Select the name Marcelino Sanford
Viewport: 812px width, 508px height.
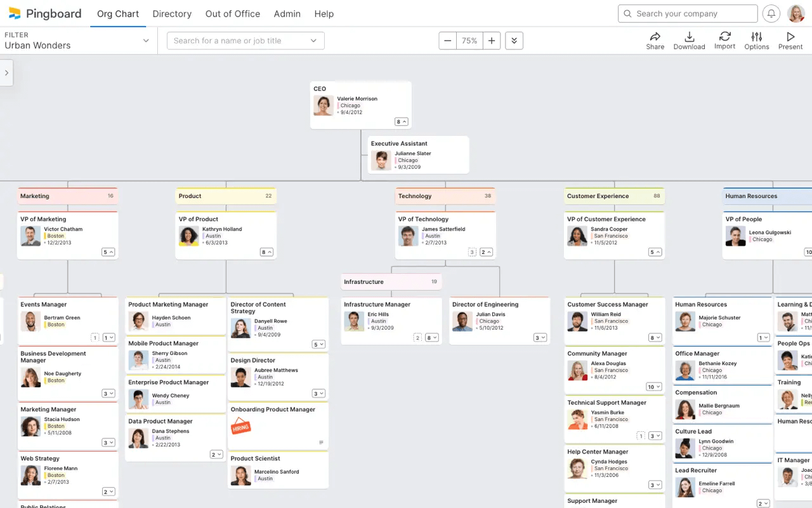[277, 472]
